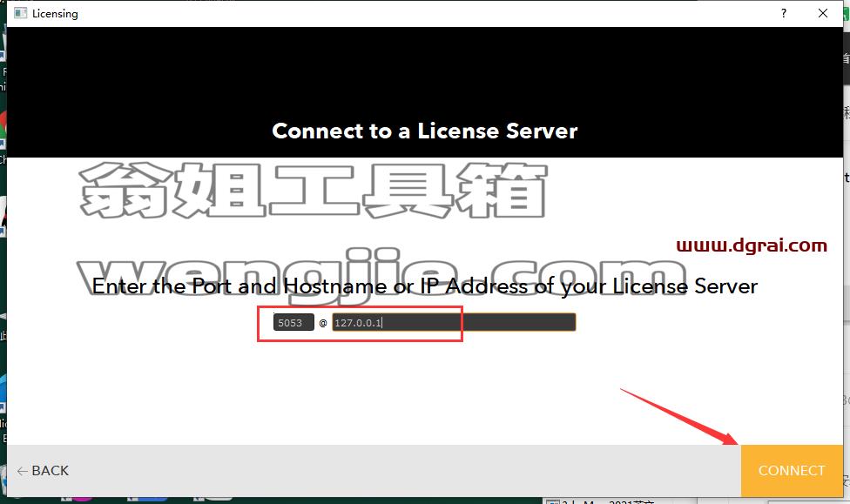This screenshot has width=850, height=504.
Task: Focus the port field showing 5053
Action: [293, 322]
